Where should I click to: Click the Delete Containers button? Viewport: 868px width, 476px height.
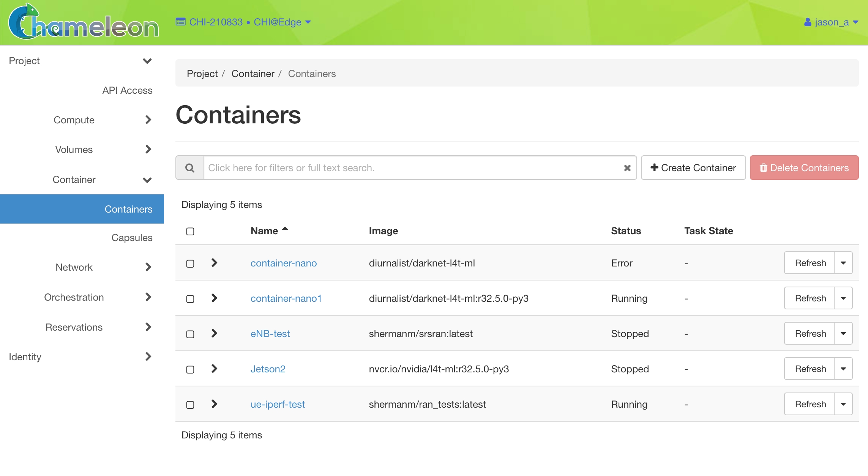804,168
